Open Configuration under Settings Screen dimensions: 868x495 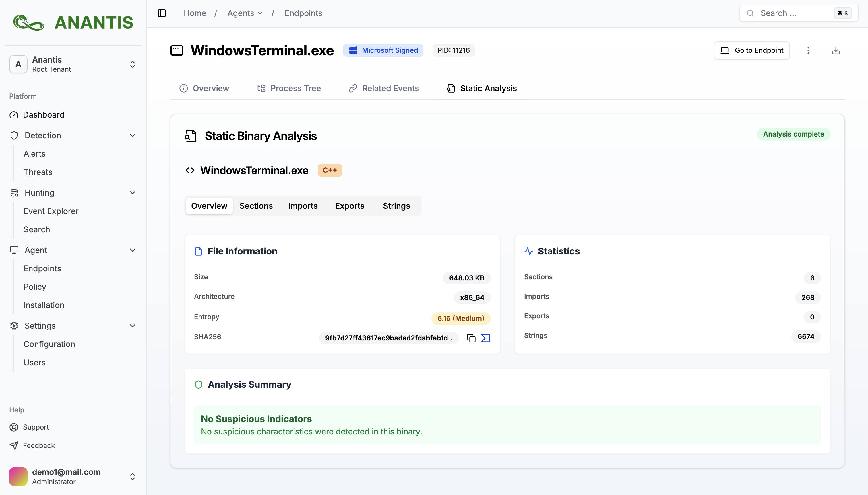[x=49, y=344]
